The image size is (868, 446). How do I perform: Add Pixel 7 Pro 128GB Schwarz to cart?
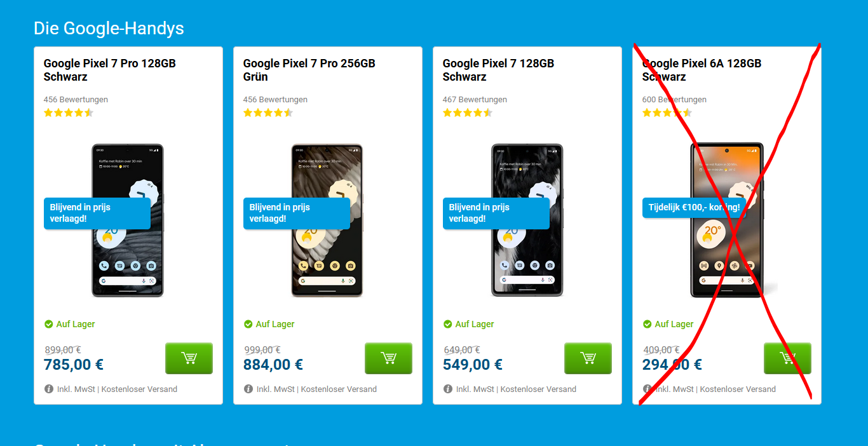coord(189,358)
